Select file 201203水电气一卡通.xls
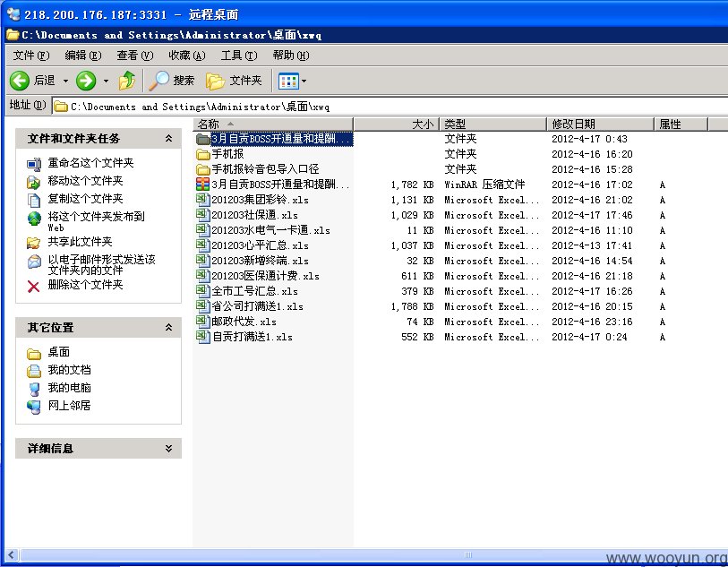The image size is (728, 567). click(x=263, y=230)
